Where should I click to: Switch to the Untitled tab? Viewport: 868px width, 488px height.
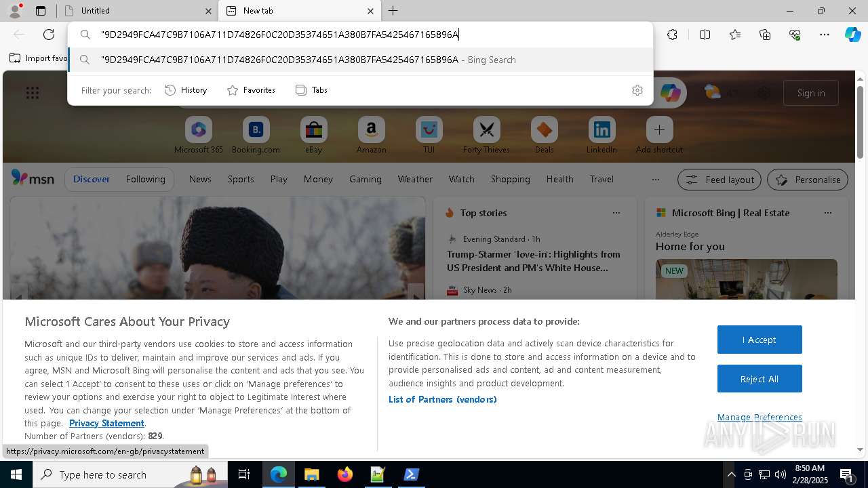[x=136, y=11]
